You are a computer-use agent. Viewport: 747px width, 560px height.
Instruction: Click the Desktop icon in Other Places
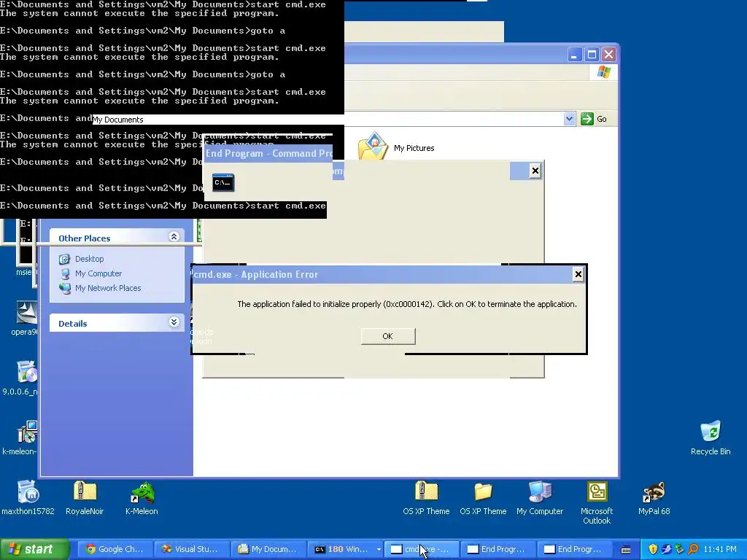click(64, 259)
